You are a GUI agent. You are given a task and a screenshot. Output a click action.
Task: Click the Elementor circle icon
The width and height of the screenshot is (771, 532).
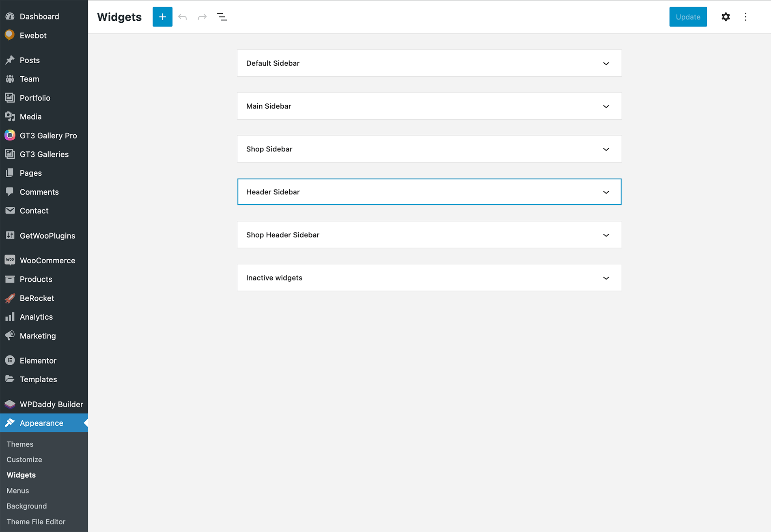click(10, 360)
